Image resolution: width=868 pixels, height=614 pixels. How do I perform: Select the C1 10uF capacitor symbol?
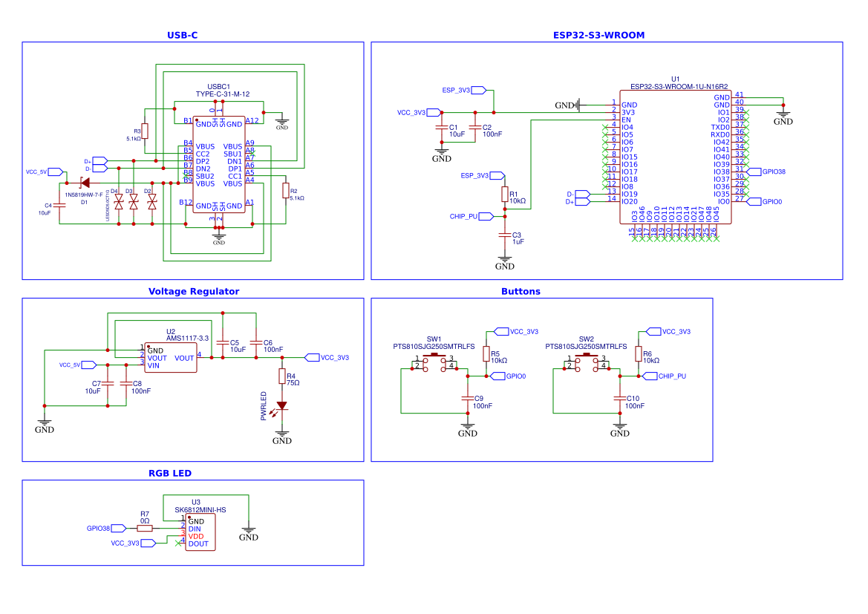(x=442, y=128)
